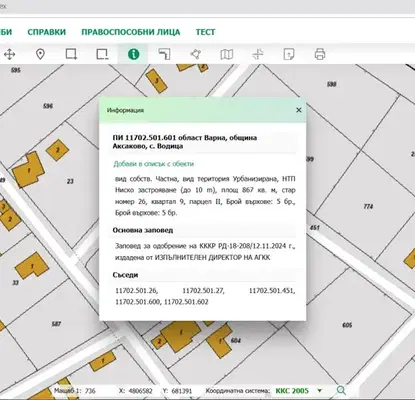Select neighbor parcel 11702.501.451
Viewport: 415px width, 400px height.
pos(272,291)
